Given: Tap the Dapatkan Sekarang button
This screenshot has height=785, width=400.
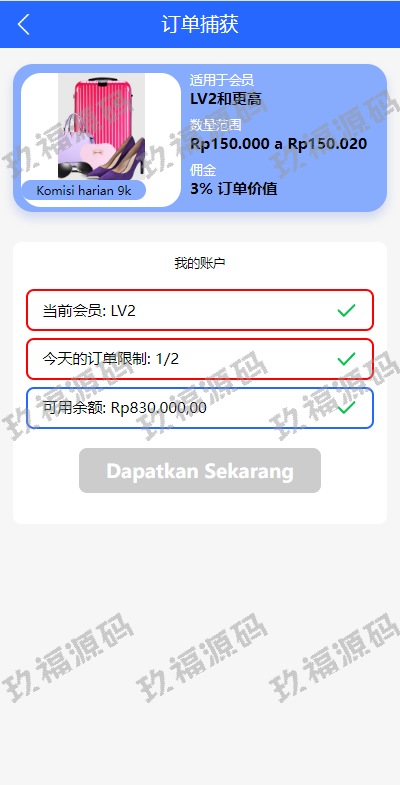Looking at the screenshot, I should pyautogui.click(x=200, y=471).
